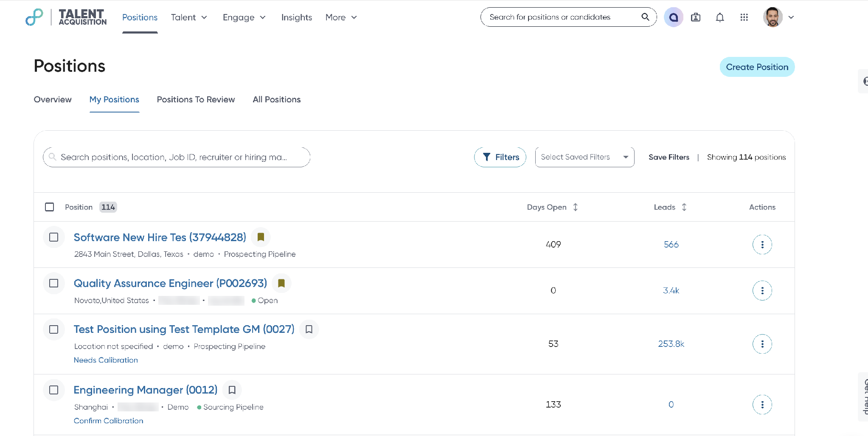Expand the Talent menu

pyautogui.click(x=189, y=17)
